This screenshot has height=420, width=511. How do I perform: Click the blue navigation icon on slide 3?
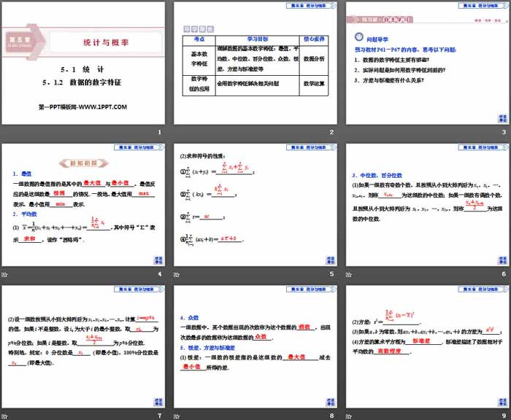pyautogui.click(x=502, y=118)
